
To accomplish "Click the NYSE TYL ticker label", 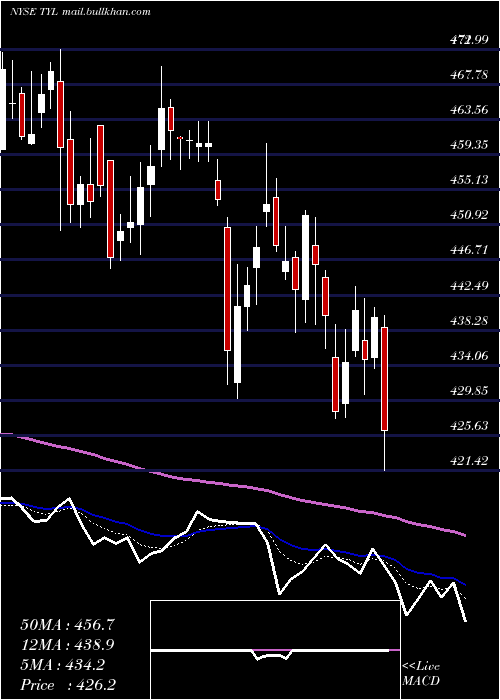I will (x=33, y=12).
